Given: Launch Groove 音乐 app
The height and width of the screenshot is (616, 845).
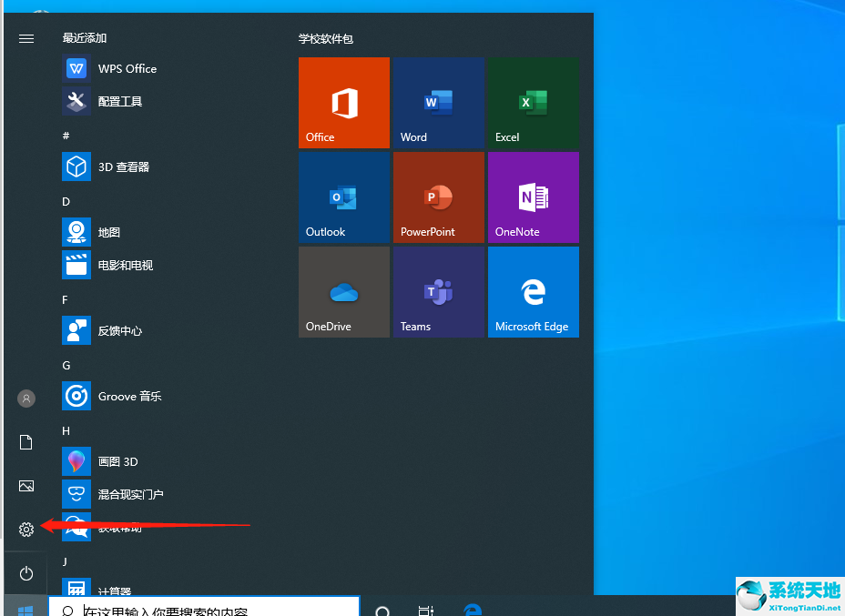Looking at the screenshot, I should pyautogui.click(x=129, y=397).
